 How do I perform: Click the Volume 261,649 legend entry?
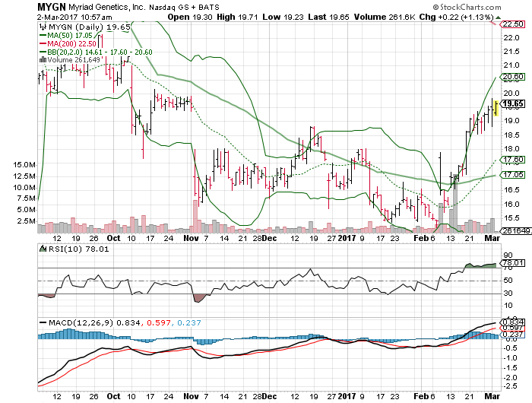click(x=70, y=60)
